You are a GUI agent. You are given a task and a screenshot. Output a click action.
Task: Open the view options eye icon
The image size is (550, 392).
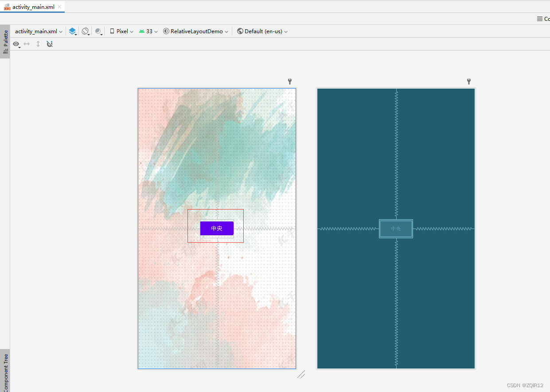[16, 44]
